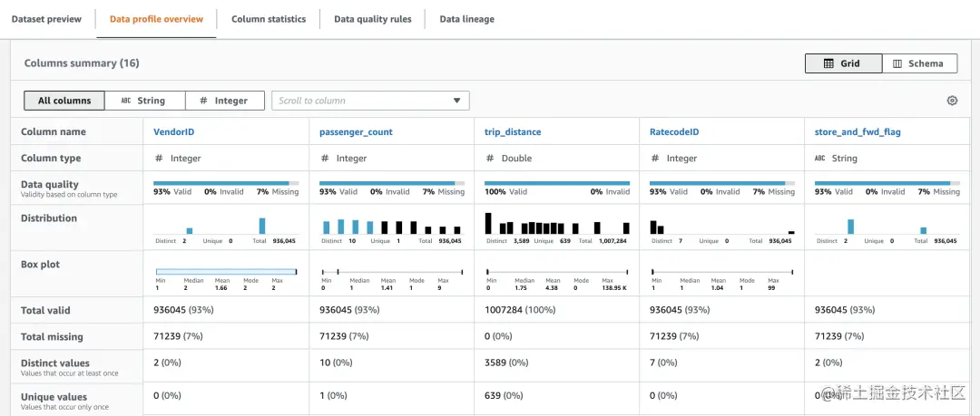This screenshot has width=980, height=416.
Task: Click the store_and_fwd_flag distribution chart
Action: [887, 225]
